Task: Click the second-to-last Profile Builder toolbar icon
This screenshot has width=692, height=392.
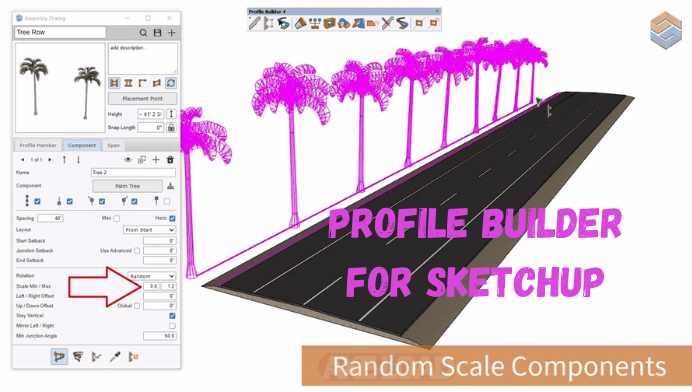Action: [419, 23]
